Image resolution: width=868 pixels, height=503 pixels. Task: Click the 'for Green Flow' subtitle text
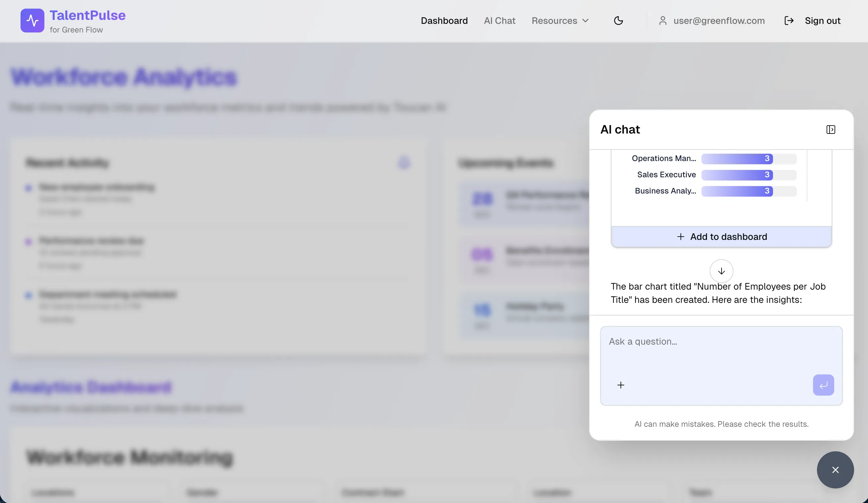[x=76, y=30]
